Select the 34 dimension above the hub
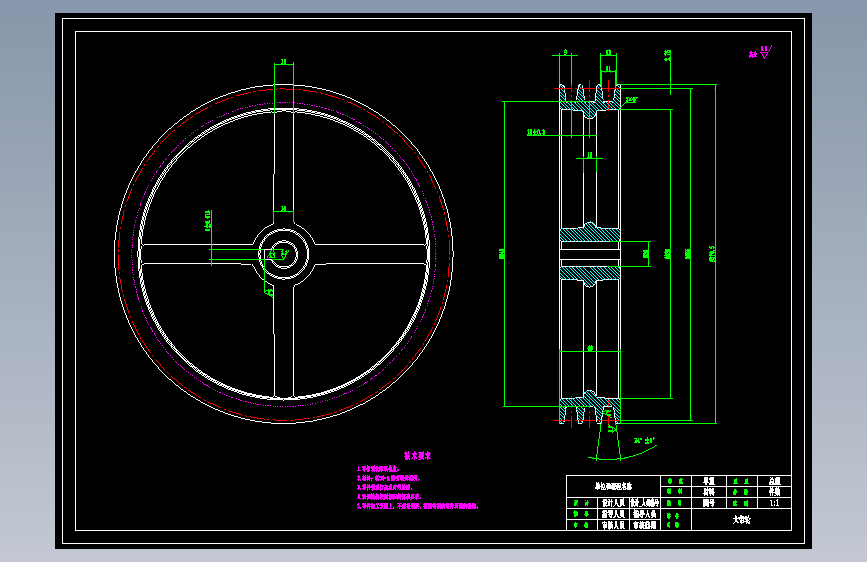Viewport: 867px width, 562px height. [x=283, y=209]
